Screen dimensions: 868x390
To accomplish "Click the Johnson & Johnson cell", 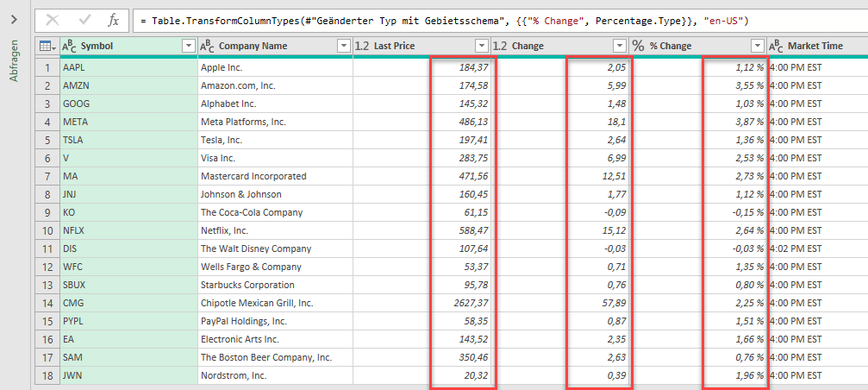I will (x=276, y=194).
